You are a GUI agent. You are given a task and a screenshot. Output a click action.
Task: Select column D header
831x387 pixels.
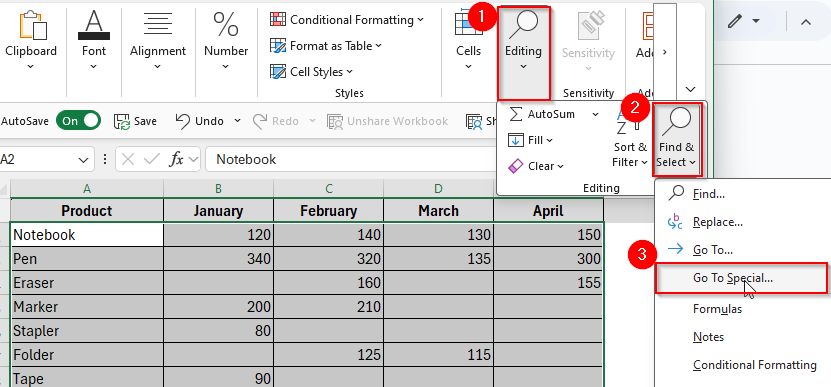tap(438, 188)
